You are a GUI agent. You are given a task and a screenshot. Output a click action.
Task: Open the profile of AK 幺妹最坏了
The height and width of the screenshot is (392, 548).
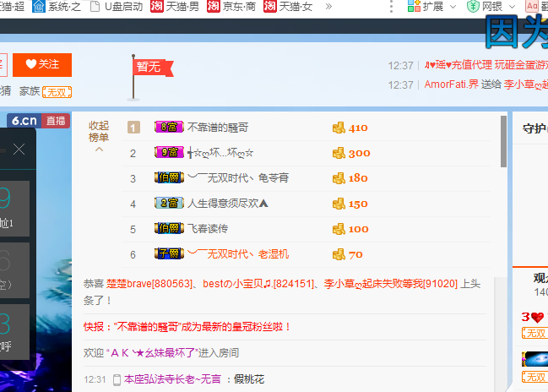coord(152,353)
